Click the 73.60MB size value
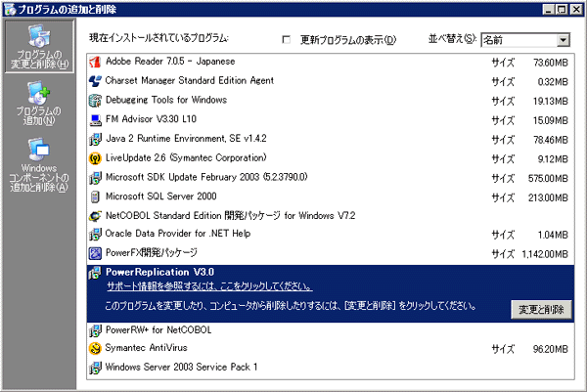Image resolution: width=587 pixels, height=392 pixels. pos(550,63)
